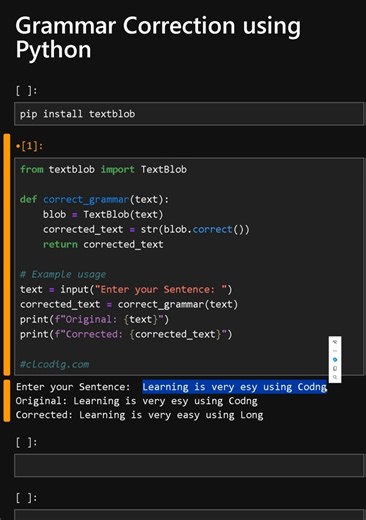Click the 'blob = TextBlob(text)' line
This screenshot has width=366, height=520.
103,214
